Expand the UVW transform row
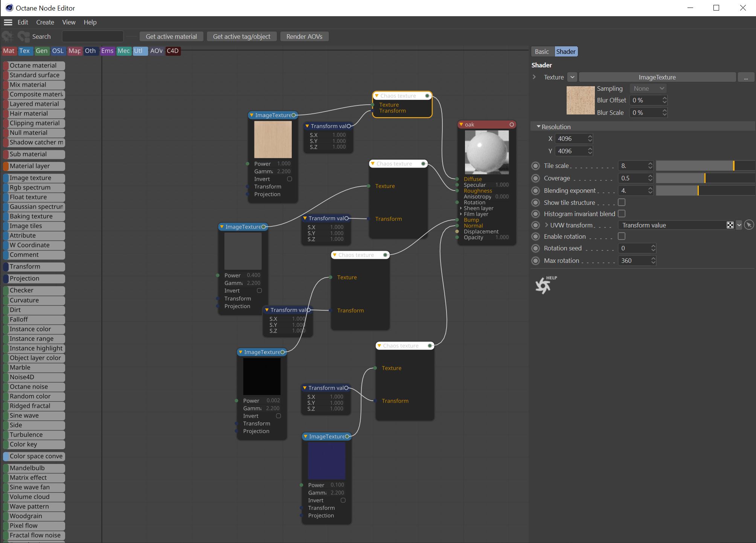Screen dimensions: 756x543 (546, 225)
